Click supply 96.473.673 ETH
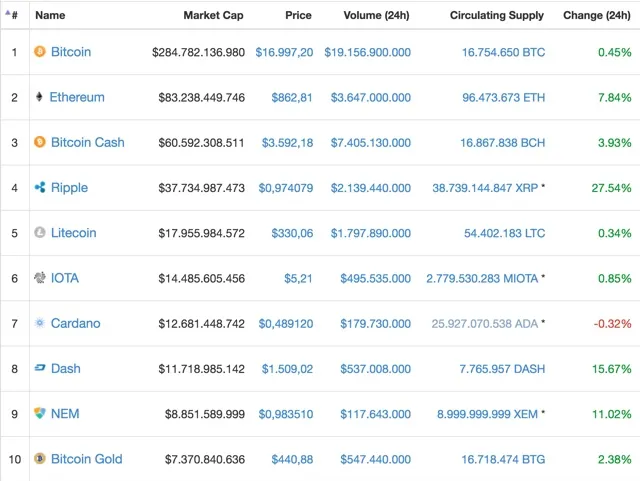Viewport: 640px width, 481px height. click(x=503, y=98)
